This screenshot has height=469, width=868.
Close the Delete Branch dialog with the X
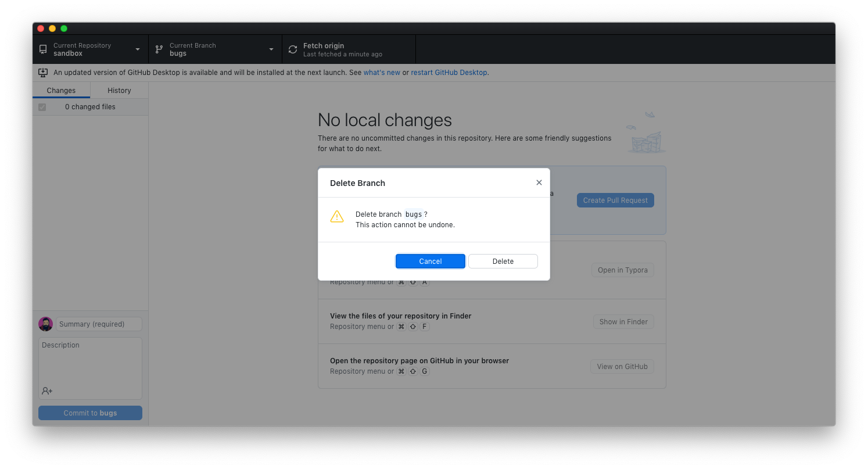(539, 182)
